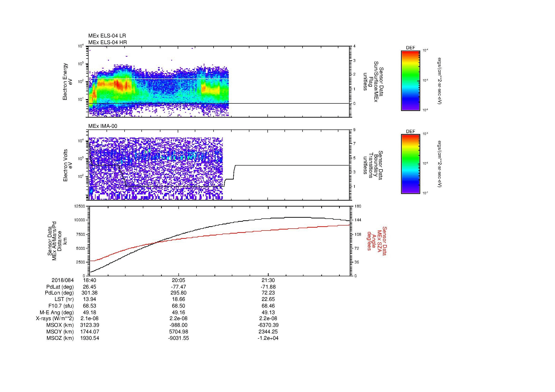Click the MSOX value -988.00

coord(178,325)
